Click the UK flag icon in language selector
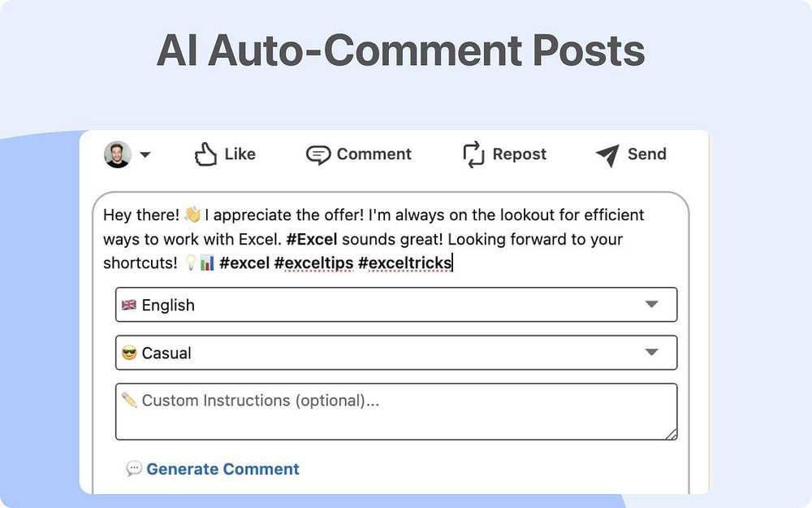Viewport: 812px width, 508px height. (129, 305)
